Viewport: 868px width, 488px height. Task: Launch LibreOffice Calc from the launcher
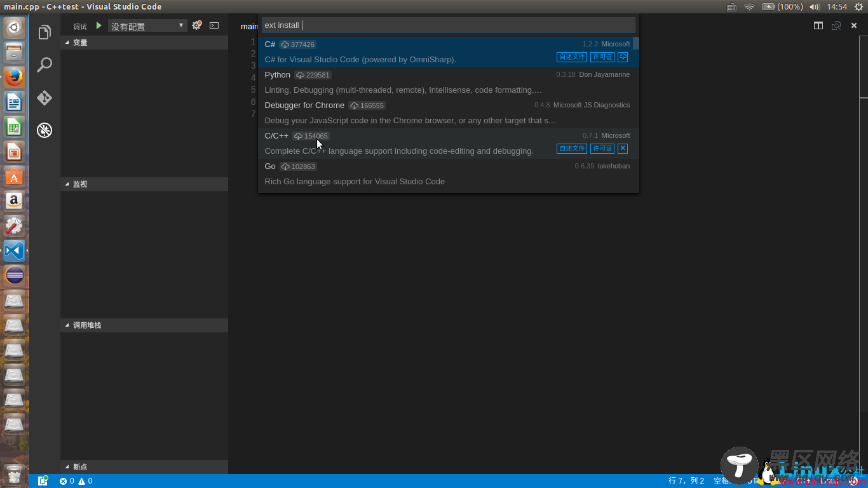(14, 126)
